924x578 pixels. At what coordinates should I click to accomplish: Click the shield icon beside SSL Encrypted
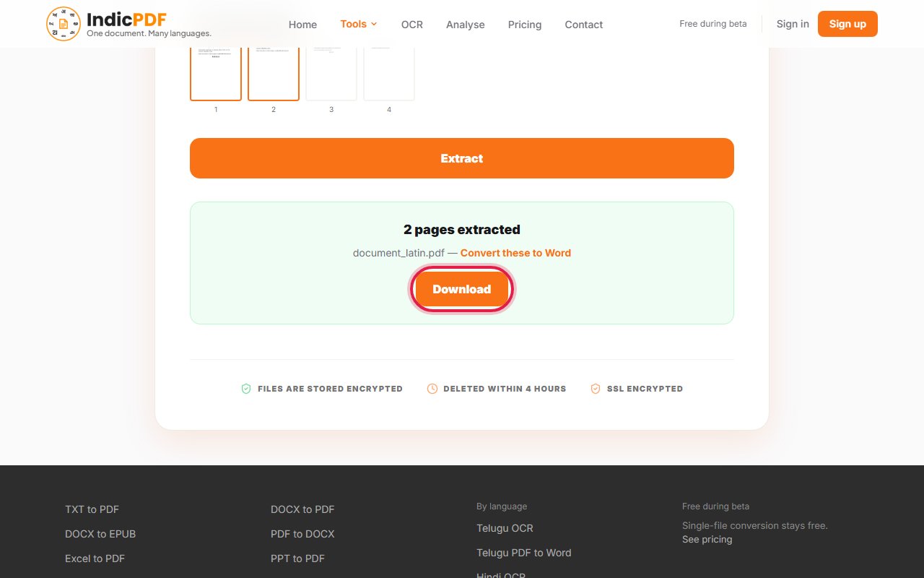[596, 389]
